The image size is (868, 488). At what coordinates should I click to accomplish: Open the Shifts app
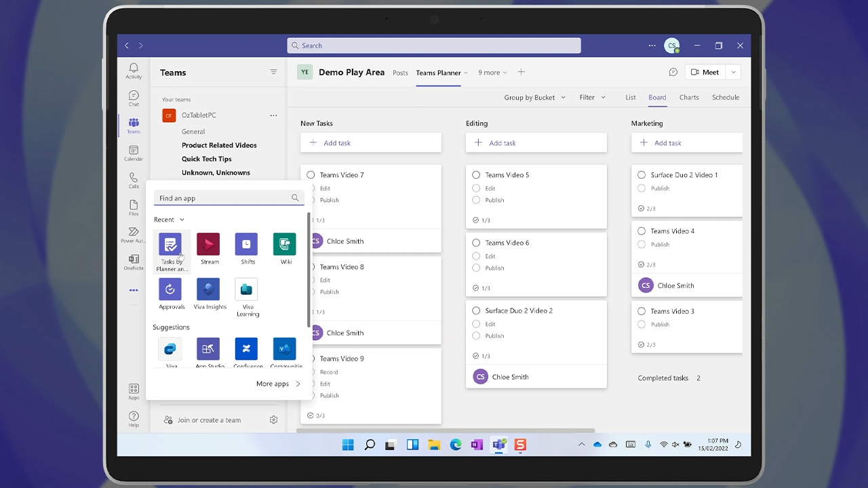tap(246, 245)
